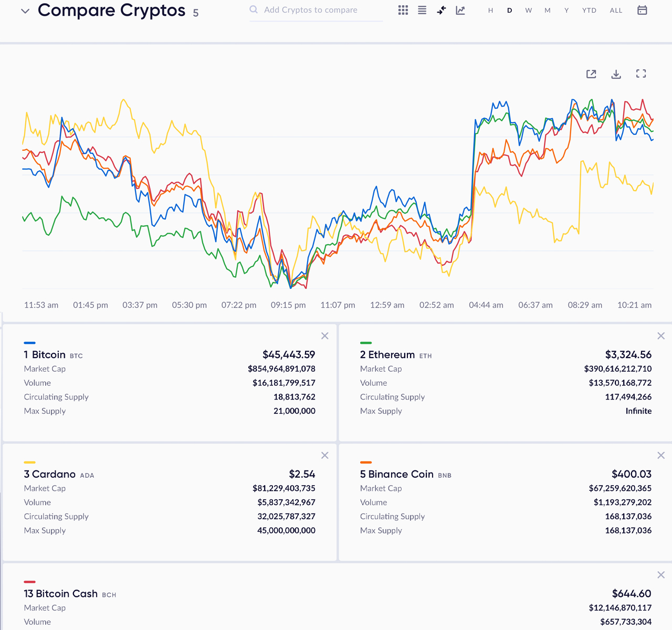Click the blue Bitcoin color indicator
672x630 pixels.
(x=29, y=343)
